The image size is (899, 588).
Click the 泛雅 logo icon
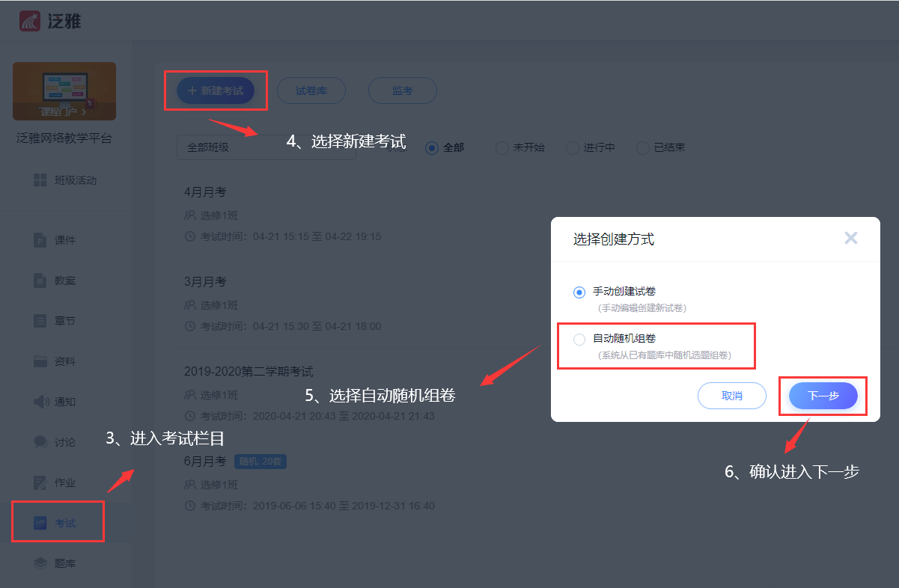click(30, 21)
